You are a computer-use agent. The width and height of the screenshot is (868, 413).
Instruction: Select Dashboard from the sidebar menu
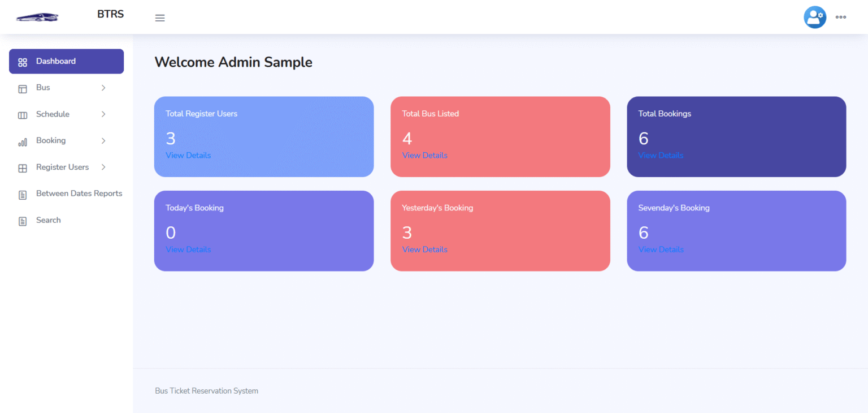point(55,61)
